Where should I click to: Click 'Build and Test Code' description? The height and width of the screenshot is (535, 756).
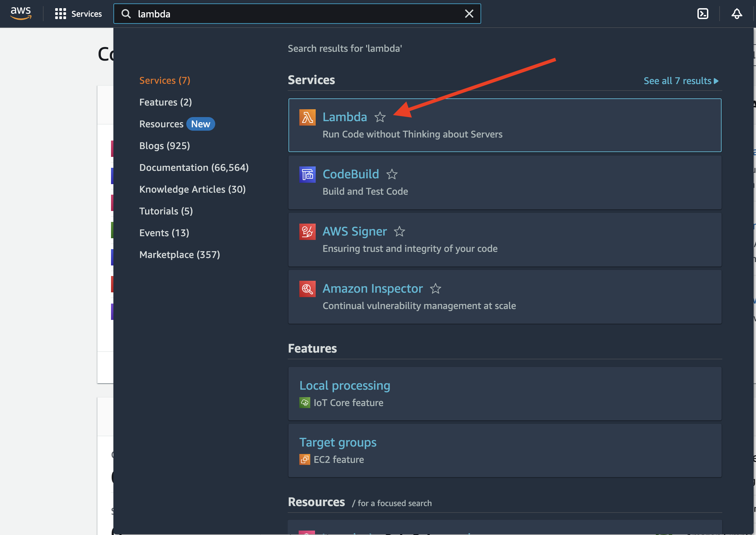pyautogui.click(x=365, y=191)
